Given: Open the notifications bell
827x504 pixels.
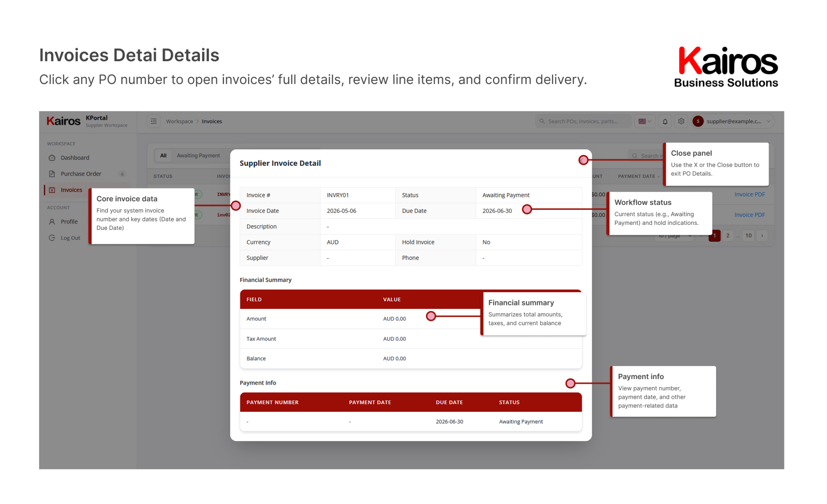Looking at the screenshot, I should pos(665,122).
